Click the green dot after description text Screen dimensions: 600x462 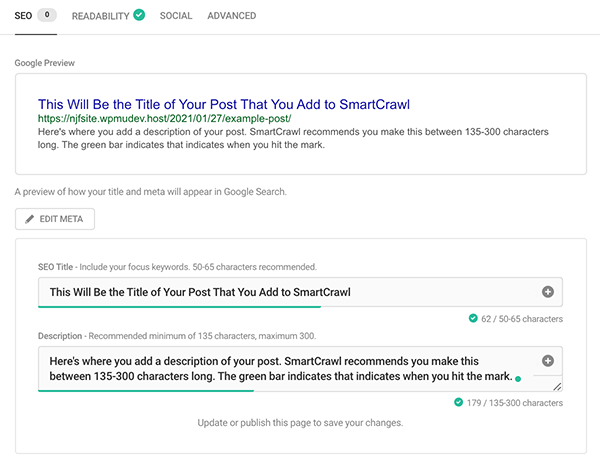(x=518, y=380)
